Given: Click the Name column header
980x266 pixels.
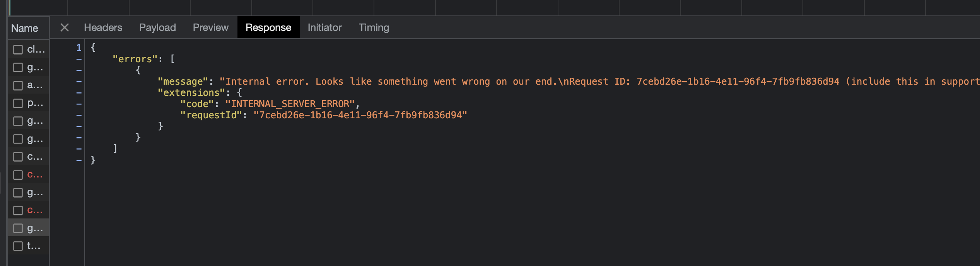Looking at the screenshot, I should 25,28.
